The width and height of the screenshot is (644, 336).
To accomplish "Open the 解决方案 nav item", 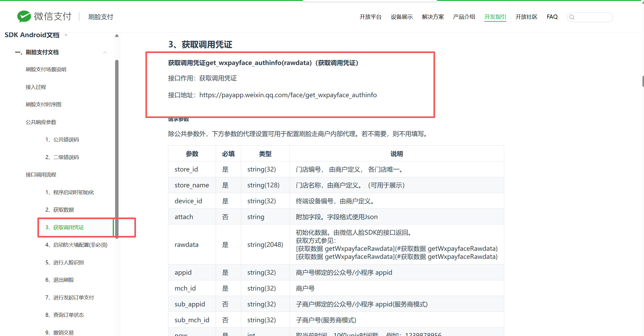I will coord(433,17).
